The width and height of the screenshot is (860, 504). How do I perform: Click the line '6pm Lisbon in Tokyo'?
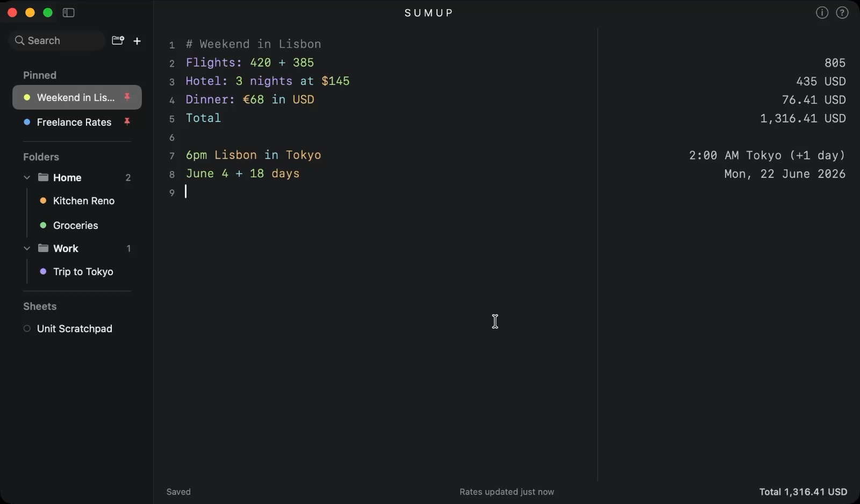point(254,155)
